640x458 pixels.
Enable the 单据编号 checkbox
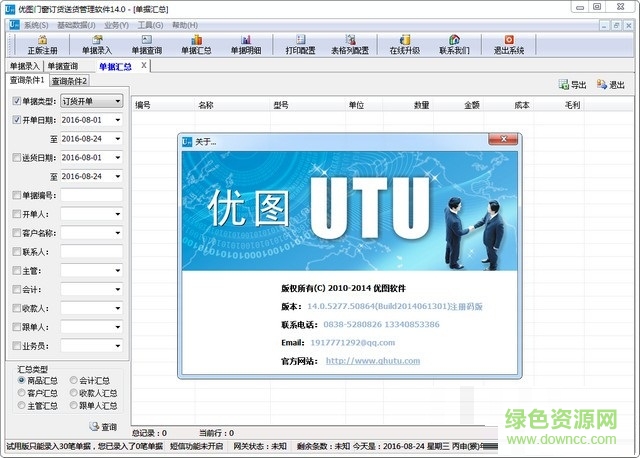16,195
